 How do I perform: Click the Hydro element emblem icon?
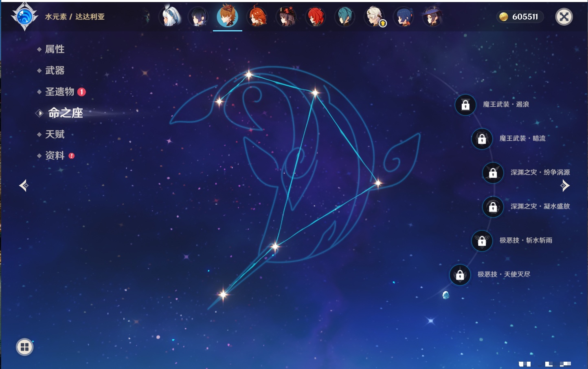coord(24,17)
